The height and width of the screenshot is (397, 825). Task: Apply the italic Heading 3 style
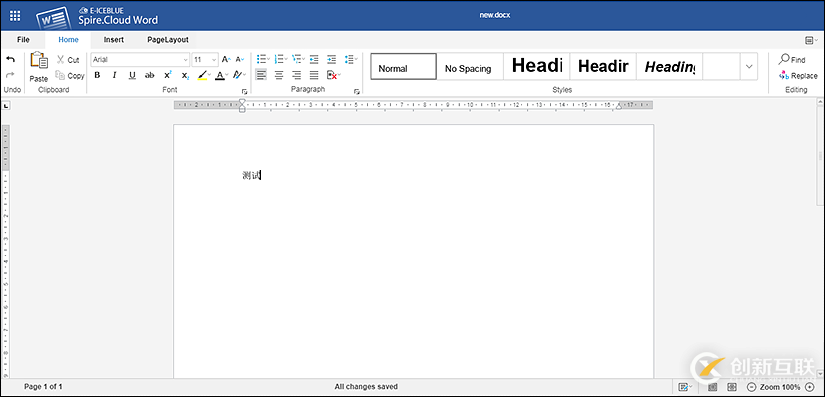click(669, 66)
